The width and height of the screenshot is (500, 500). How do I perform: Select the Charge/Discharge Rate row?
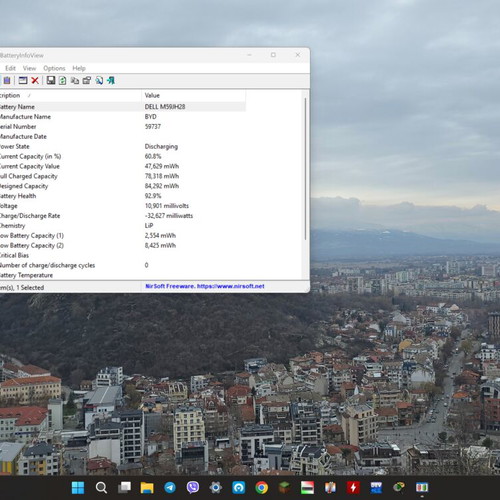click(x=123, y=216)
